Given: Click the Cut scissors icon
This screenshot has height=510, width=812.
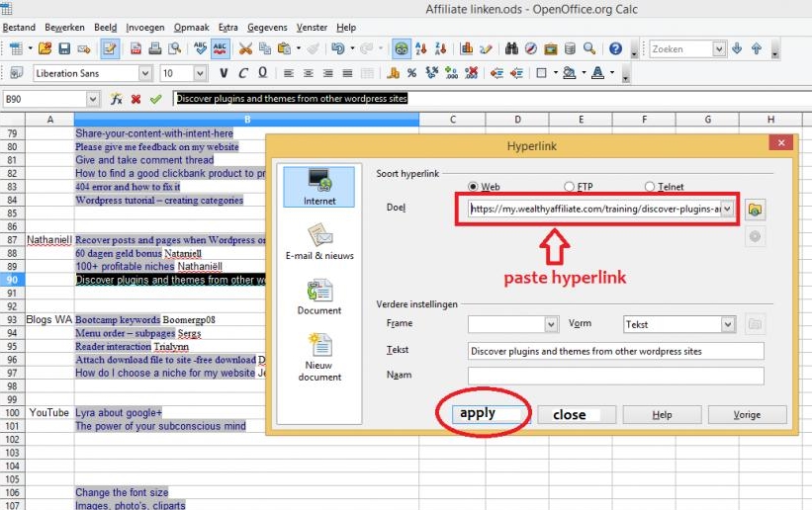Looking at the screenshot, I should (245, 48).
